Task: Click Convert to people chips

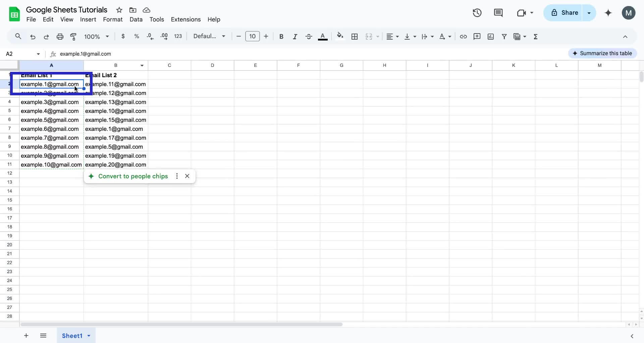Action: coord(133,176)
